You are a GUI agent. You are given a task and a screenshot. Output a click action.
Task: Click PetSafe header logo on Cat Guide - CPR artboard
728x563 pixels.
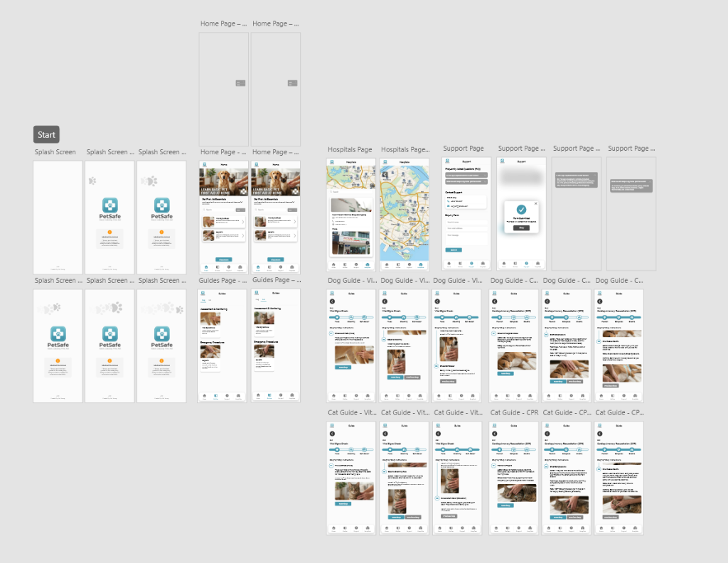tap(494, 424)
